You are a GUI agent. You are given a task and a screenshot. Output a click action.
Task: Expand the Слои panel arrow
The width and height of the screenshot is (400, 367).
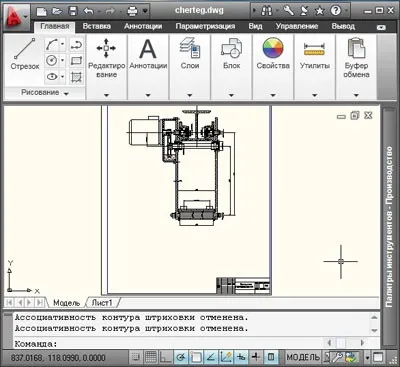point(190,95)
